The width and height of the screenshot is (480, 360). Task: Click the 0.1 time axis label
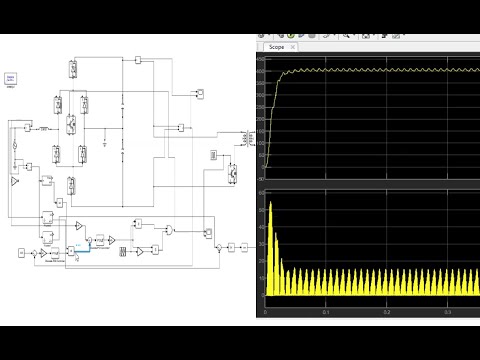pos(326,312)
